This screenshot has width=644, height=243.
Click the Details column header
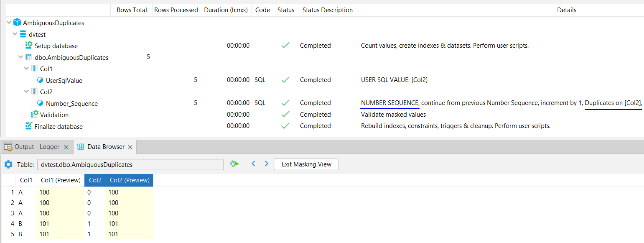[567, 10]
